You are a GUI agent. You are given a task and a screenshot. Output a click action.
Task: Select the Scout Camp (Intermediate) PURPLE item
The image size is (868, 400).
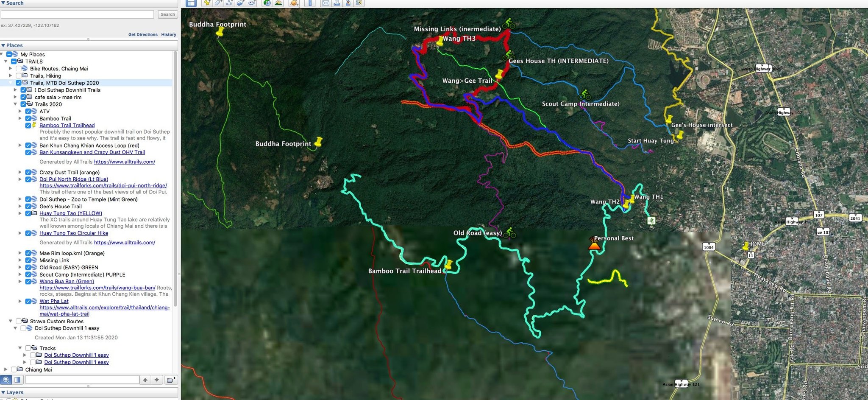[82, 274]
